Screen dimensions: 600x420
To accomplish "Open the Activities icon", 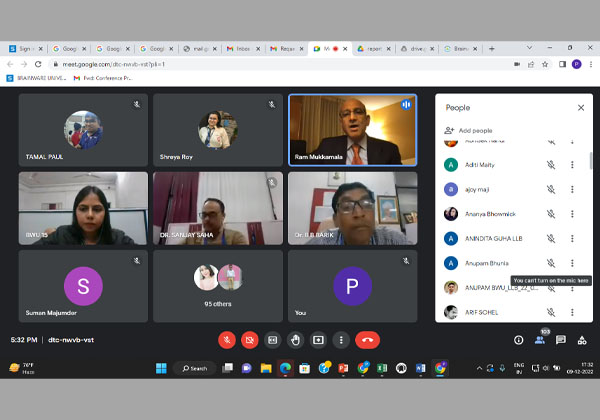I will (582, 340).
